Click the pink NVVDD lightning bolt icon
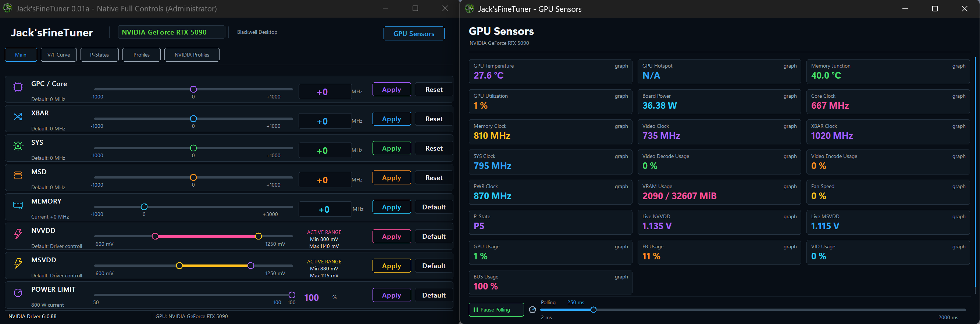The height and width of the screenshot is (324, 980). (18, 234)
